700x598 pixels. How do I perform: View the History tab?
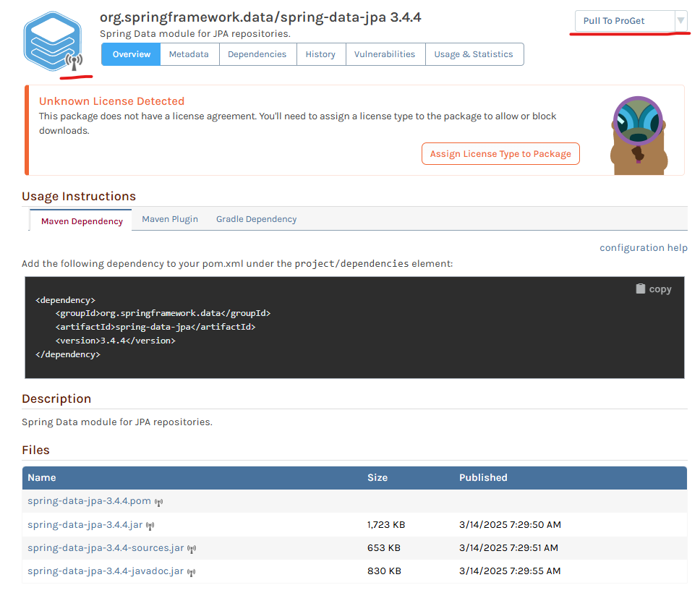click(x=320, y=54)
